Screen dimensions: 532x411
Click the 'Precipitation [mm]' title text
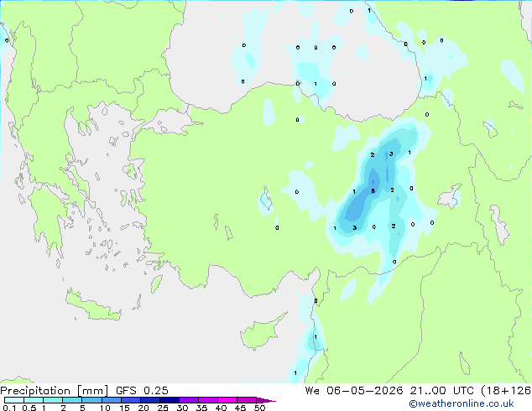(55, 391)
